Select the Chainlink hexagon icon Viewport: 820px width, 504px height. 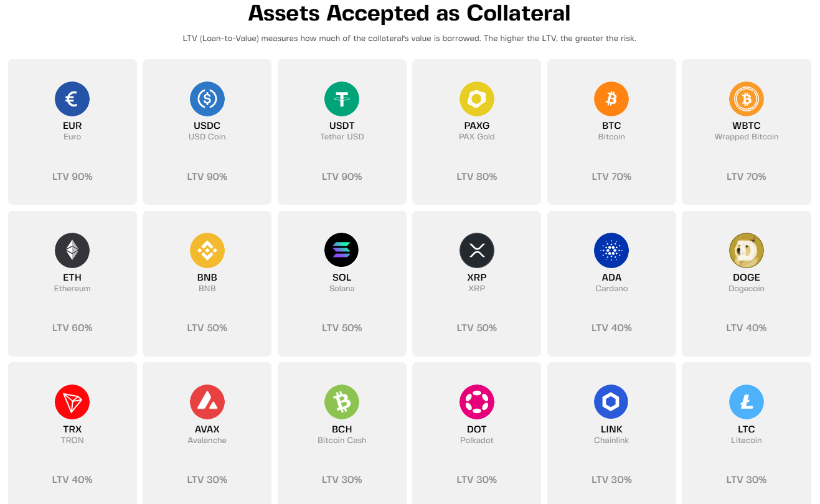tap(611, 402)
